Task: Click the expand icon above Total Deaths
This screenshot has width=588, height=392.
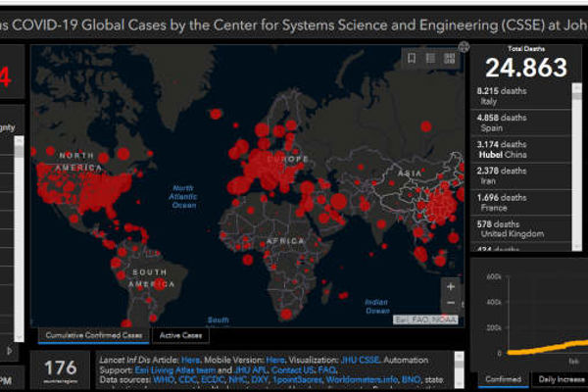Action: point(464,46)
